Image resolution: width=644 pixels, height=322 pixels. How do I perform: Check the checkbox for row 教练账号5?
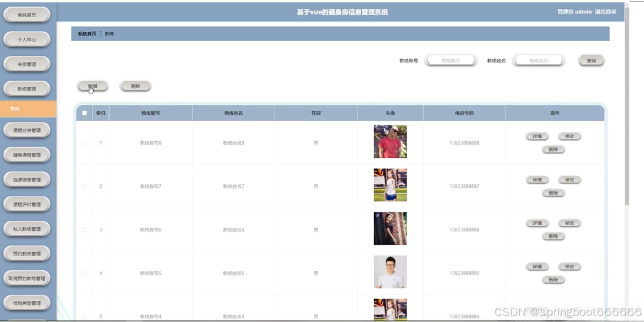pyautogui.click(x=85, y=273)
